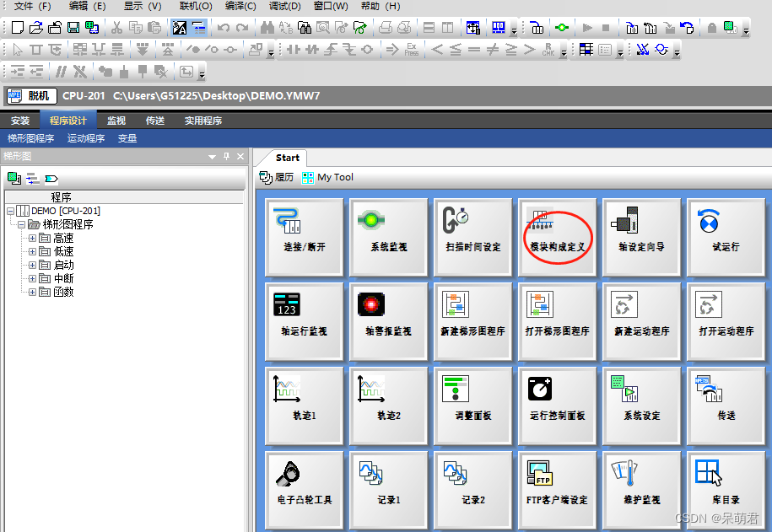Open the 连接/断开 connection tool
Screen dimensions: 772x532
[304, 237]
